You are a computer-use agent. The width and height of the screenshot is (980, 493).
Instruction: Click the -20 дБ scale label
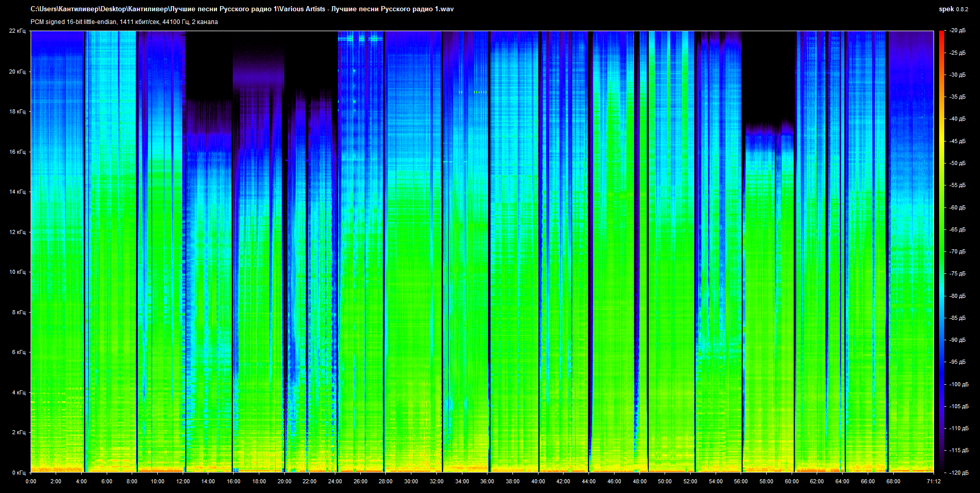958,31
